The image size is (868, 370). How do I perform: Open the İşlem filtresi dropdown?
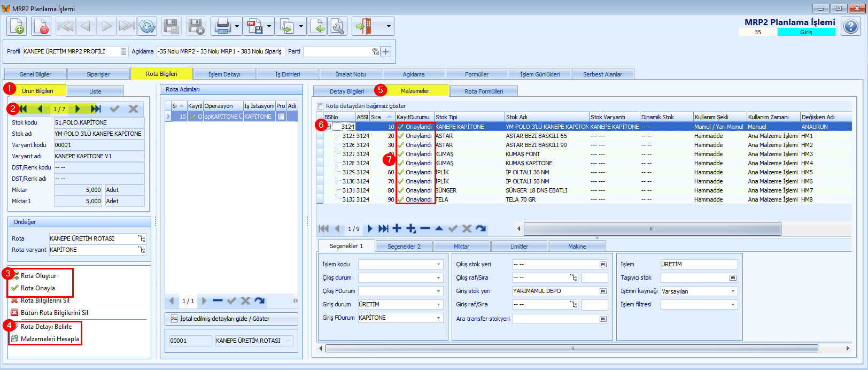733,304
